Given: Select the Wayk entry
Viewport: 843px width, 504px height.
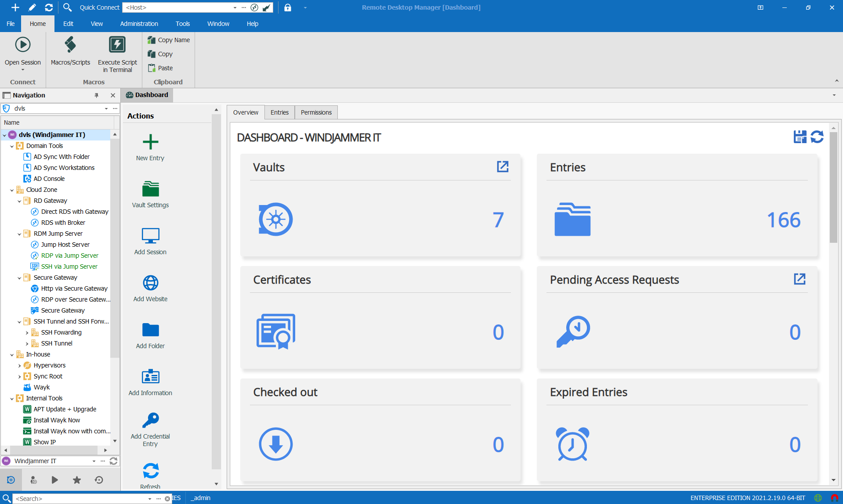Looking at the screenshot, I should [x=41, y=387].
